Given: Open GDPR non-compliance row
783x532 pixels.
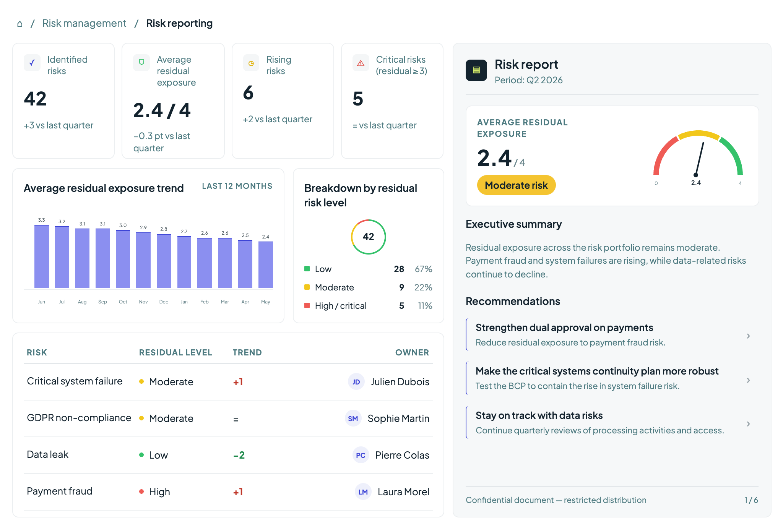Looking at the screenshot, I should pyautogui.click(x=228, y=418).
